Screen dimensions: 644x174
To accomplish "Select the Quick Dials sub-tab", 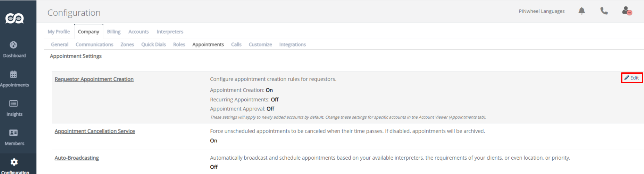I will point(154,45).
